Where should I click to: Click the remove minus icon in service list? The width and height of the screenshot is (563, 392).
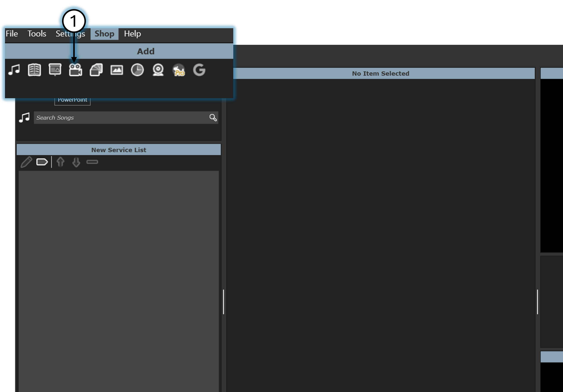[x=92, y=162]
